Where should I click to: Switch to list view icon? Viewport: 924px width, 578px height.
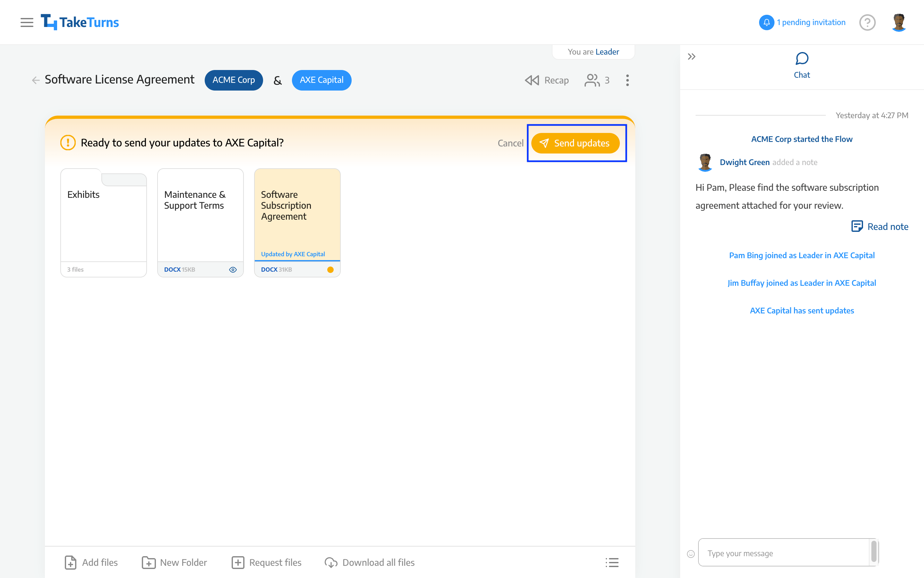click(612, 562)
